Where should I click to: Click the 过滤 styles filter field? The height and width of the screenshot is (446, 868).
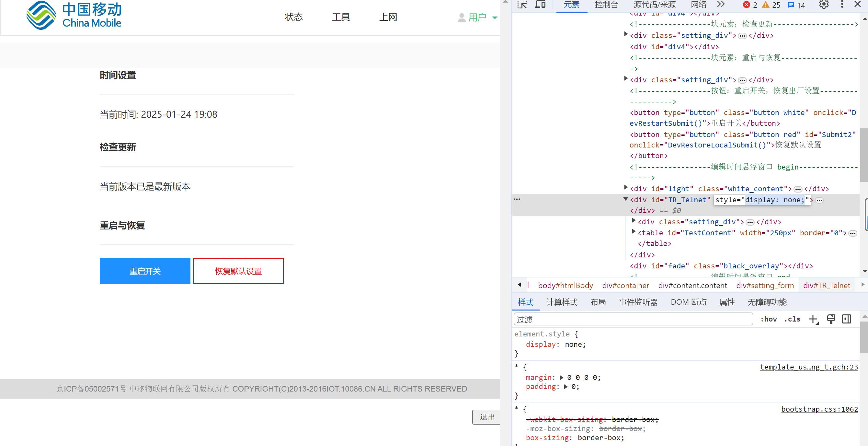633,319
